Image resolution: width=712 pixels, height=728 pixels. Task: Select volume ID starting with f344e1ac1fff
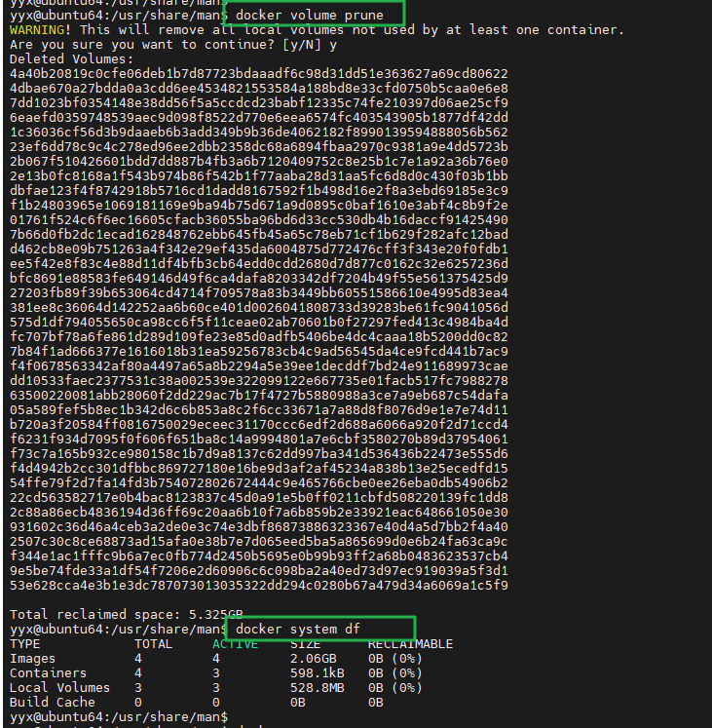pyautogui.click(x=259, y=556)
